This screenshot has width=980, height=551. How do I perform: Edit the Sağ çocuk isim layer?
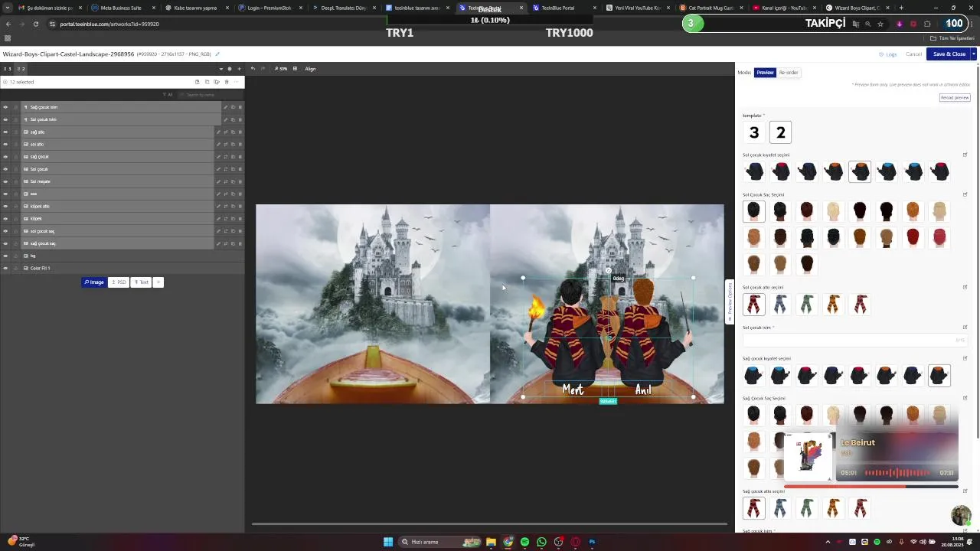[x=225, y=107]
